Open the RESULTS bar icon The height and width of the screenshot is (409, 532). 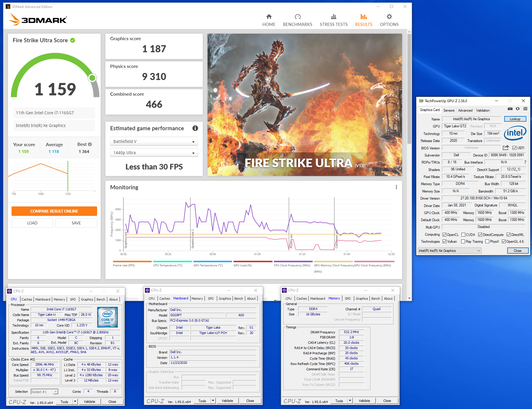tap(364, 17)
